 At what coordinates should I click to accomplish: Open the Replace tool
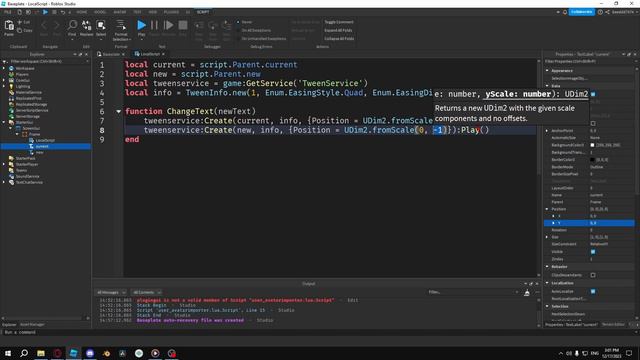(x=87, y=28)
